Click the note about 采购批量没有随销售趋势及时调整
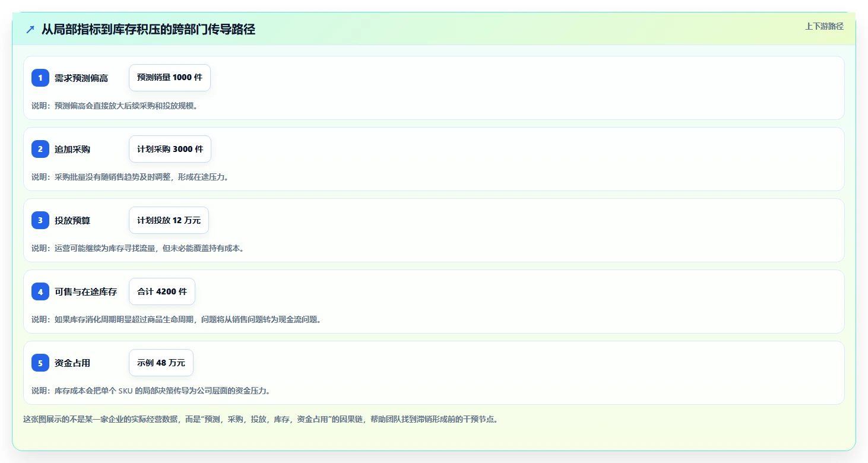Viewport: 868px width, 463px height. pyautogui.click(x=130, y=177)
